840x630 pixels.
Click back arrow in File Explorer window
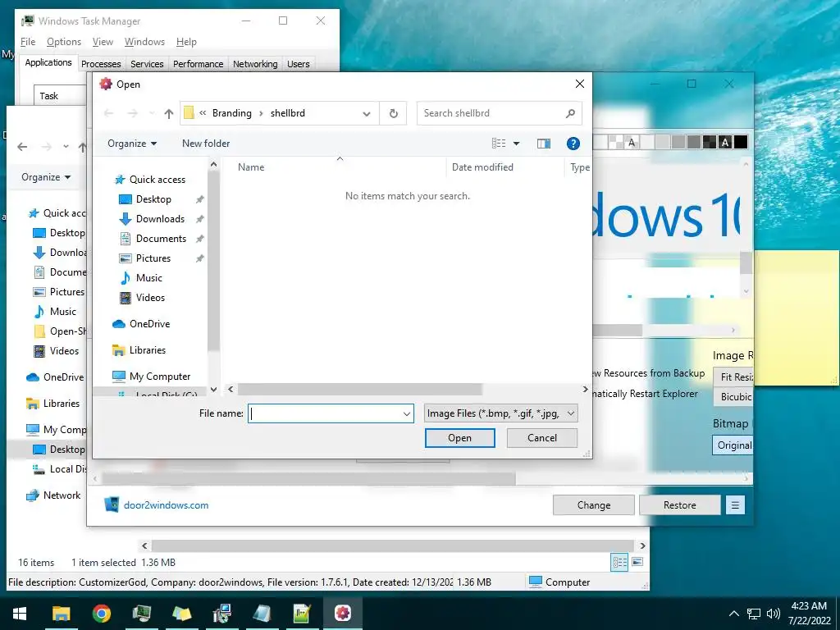[x=22, y=147]
